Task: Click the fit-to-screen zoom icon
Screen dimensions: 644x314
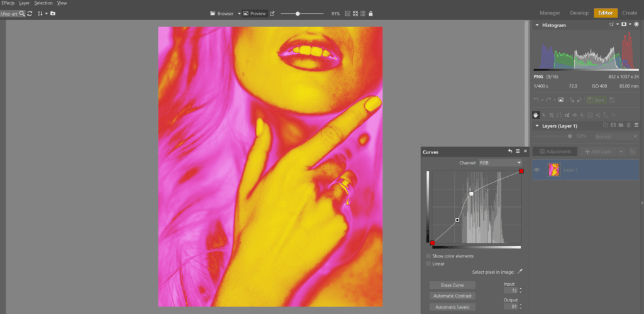Action: pos(355,13)
